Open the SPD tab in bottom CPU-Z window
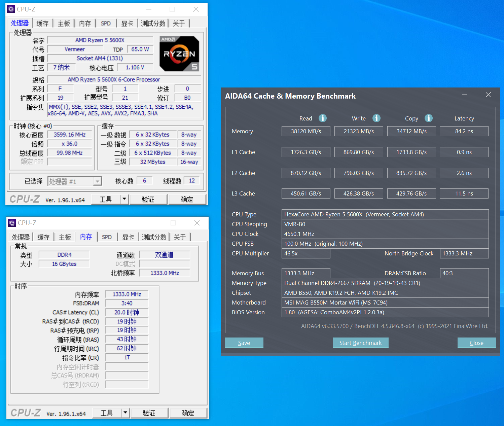Image resolution: width=504 pixels, height=426 pixels. pyautogui.click(x=107, y=237)
